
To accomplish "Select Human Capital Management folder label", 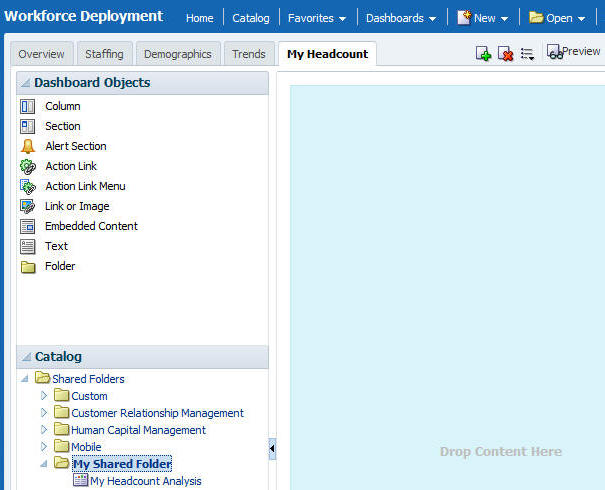I will 139,430.
